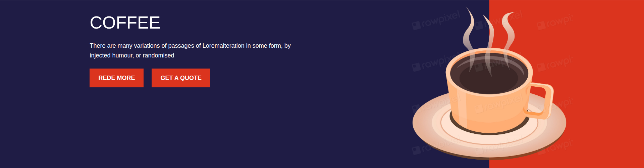This screenshot has height=168, width=644.
Task: Click the GET A QUOTE button
Action: [x=181, y=78]
